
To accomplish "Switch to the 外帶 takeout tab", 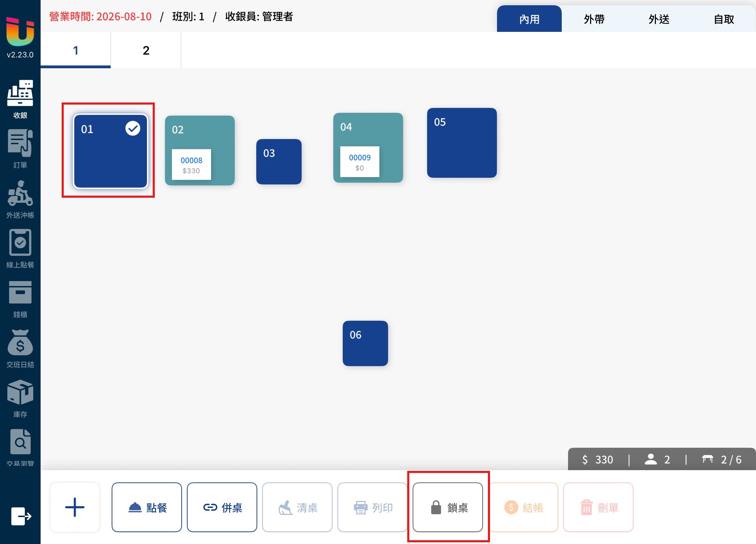I will (594, 19).
